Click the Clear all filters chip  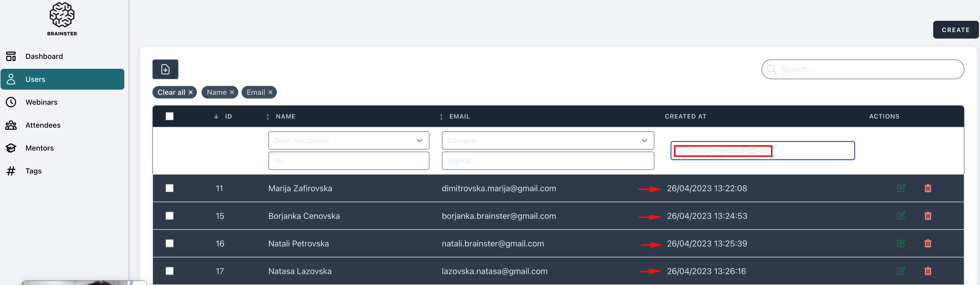click(x=175, y=92)
